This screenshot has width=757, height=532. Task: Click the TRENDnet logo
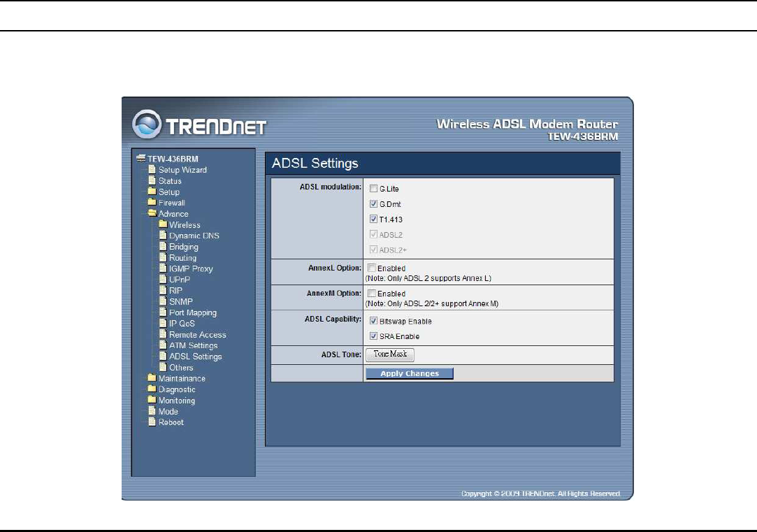(199, 124)
